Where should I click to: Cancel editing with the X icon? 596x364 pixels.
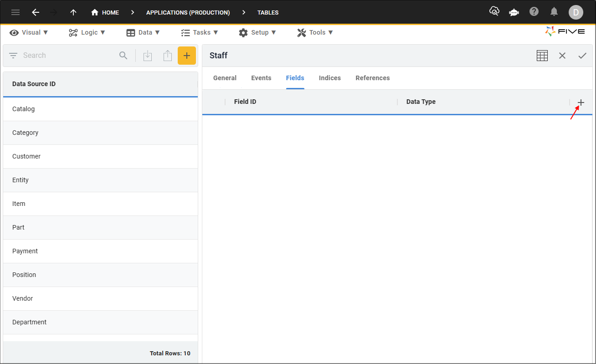562,56
